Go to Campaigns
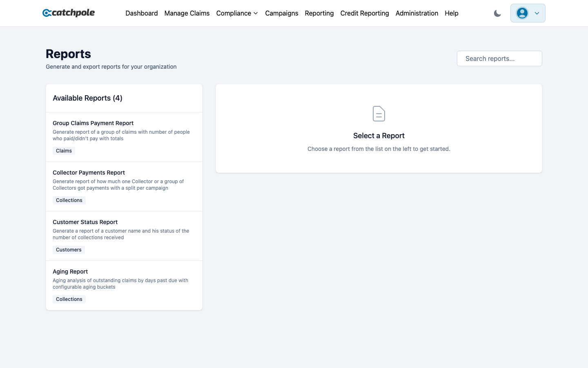 (282, 13)
